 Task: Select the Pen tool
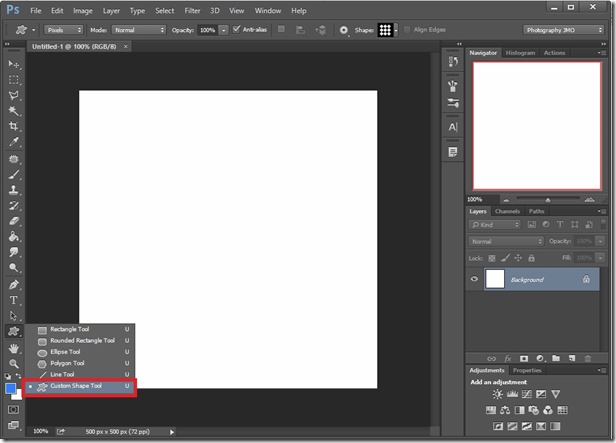(14, 285)
